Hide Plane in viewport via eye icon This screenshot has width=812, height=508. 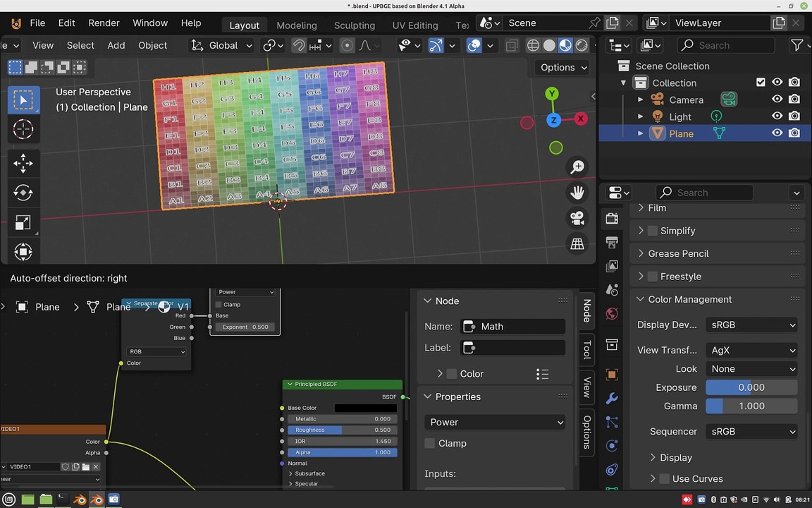click(x=777, y=133)
